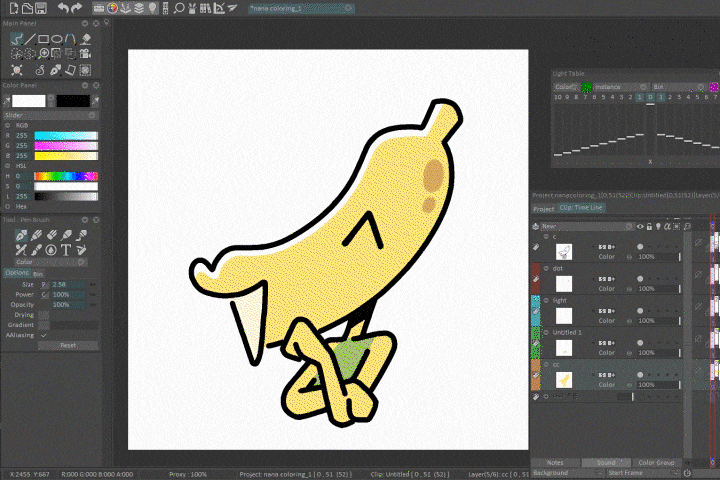
Task: Select the zoom magnifier tool in Main Panel
Action: [x=44, y=54]
